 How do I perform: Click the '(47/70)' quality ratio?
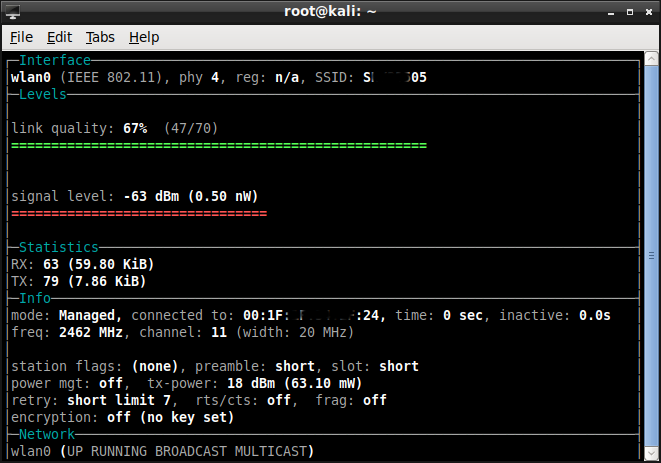191,128
